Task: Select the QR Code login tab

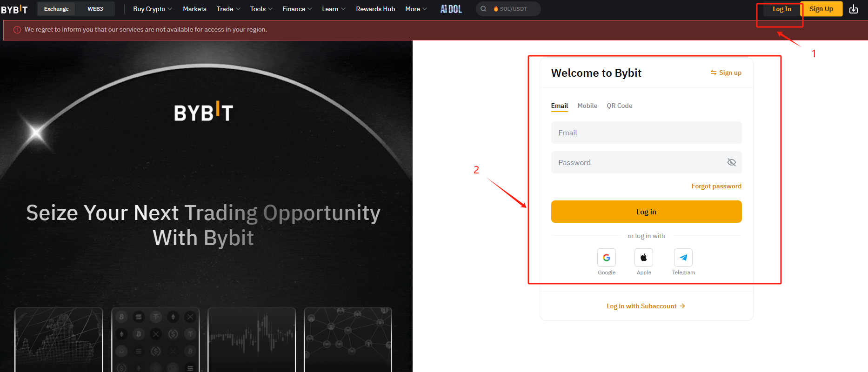Action: (620, 106)
